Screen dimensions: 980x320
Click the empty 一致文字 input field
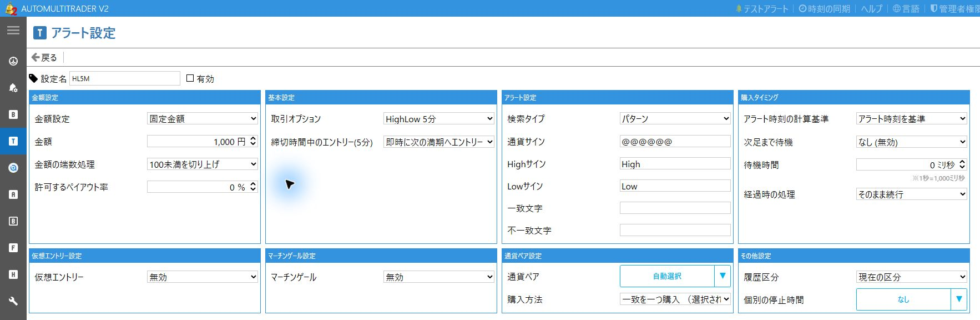coord(675,208)
